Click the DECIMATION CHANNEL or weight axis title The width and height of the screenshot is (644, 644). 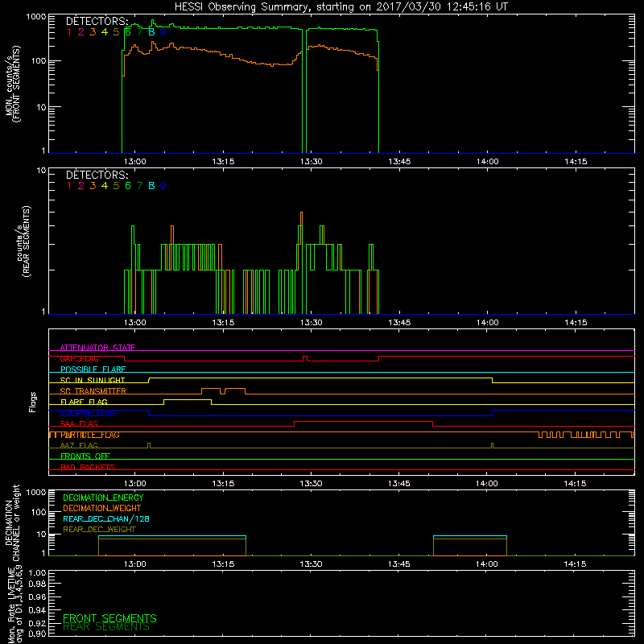(12, 522)
